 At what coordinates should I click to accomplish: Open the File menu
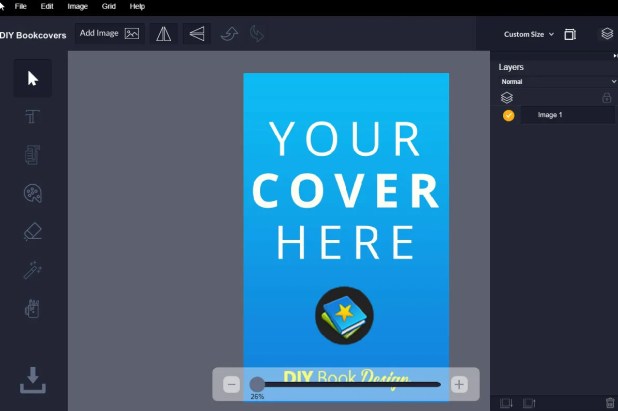click(x=20, y=6)
